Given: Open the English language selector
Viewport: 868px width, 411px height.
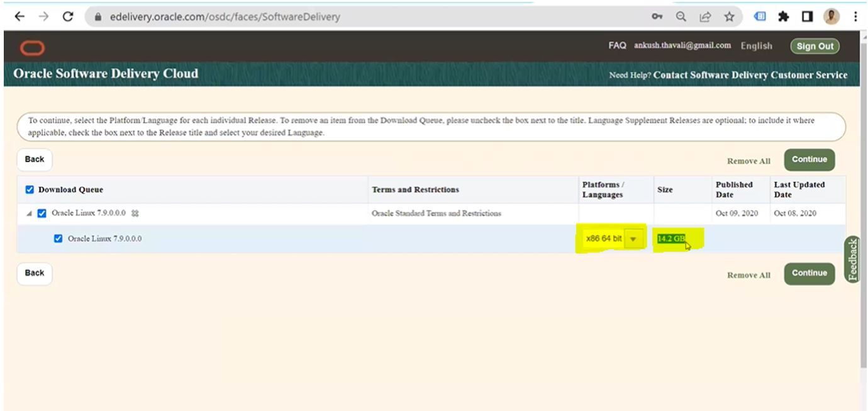Looking at the screenshot, I should pyautogui.click(x=756, y=46).
